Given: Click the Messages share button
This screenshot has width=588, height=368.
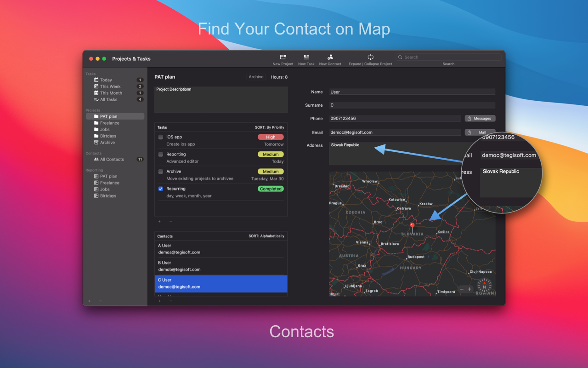Looking at the screenshot, I should coord(480,118).
